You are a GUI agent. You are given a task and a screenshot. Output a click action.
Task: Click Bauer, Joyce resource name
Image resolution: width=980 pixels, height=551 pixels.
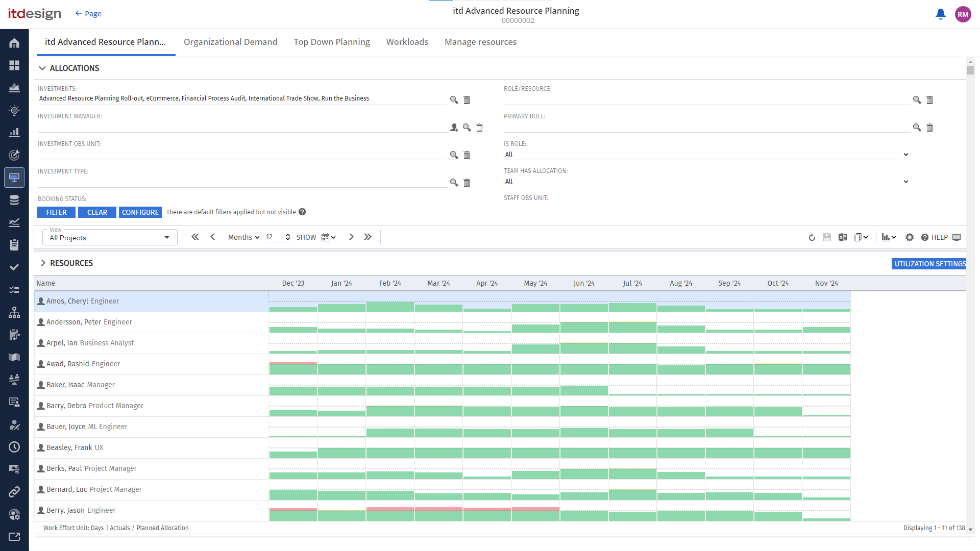click(x=66, y=427)
